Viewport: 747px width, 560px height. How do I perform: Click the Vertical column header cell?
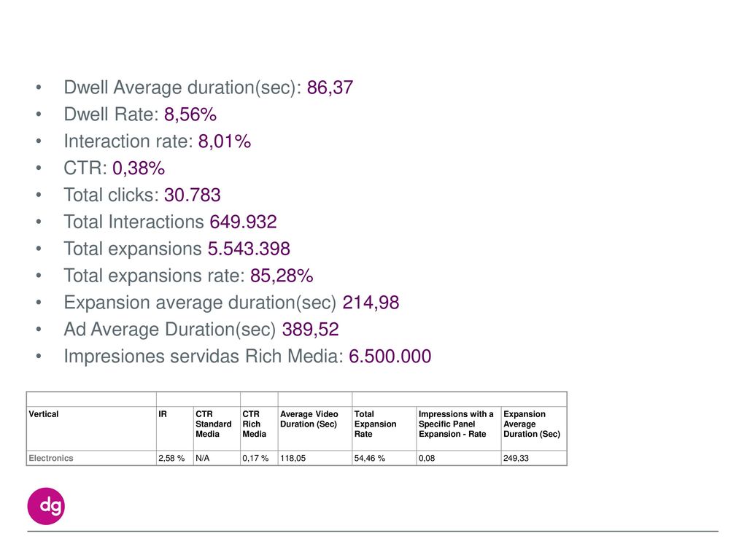[91, 429]
